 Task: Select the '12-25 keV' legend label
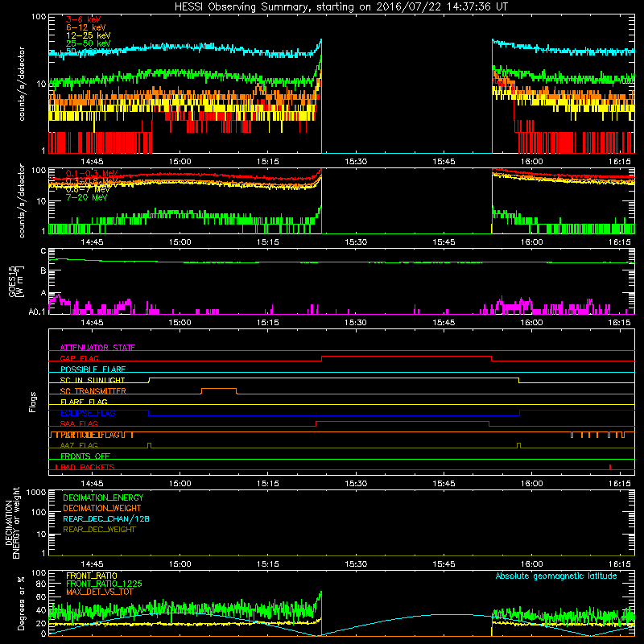[x=89, y=35]
